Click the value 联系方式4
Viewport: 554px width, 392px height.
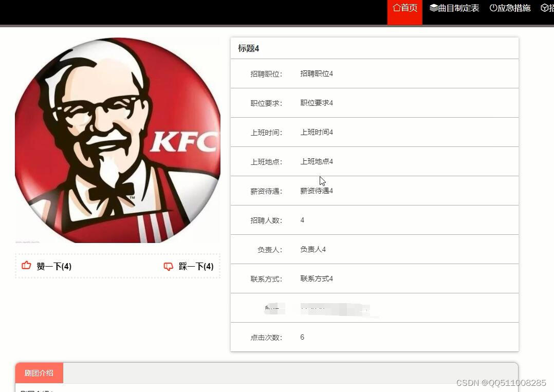point(317,278)
